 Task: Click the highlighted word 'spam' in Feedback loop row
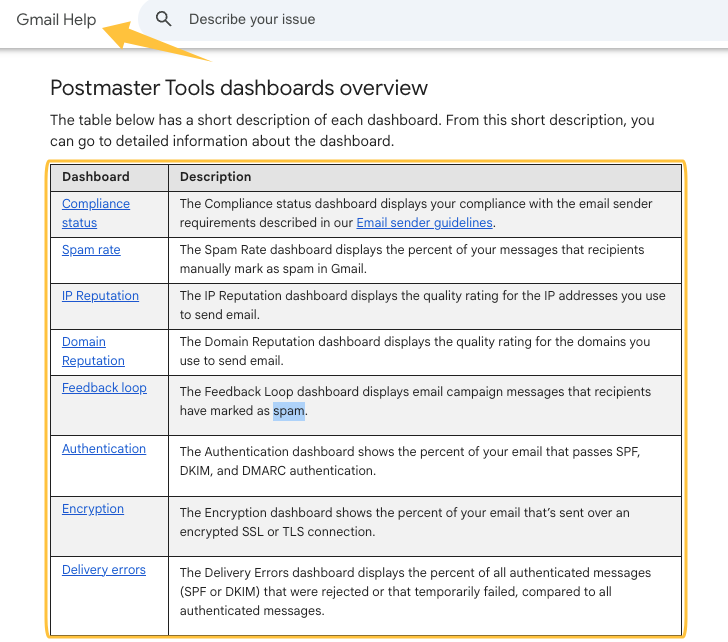tap(289, 411)
